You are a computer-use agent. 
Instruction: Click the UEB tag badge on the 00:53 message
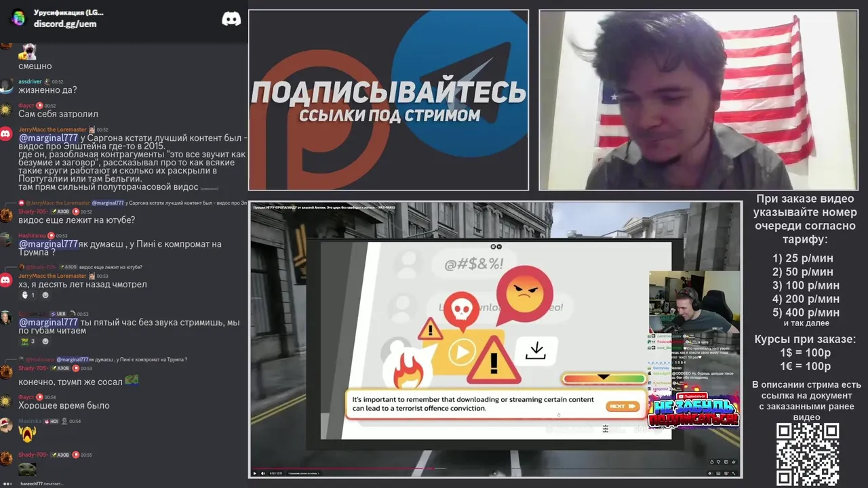pos(59,314)
